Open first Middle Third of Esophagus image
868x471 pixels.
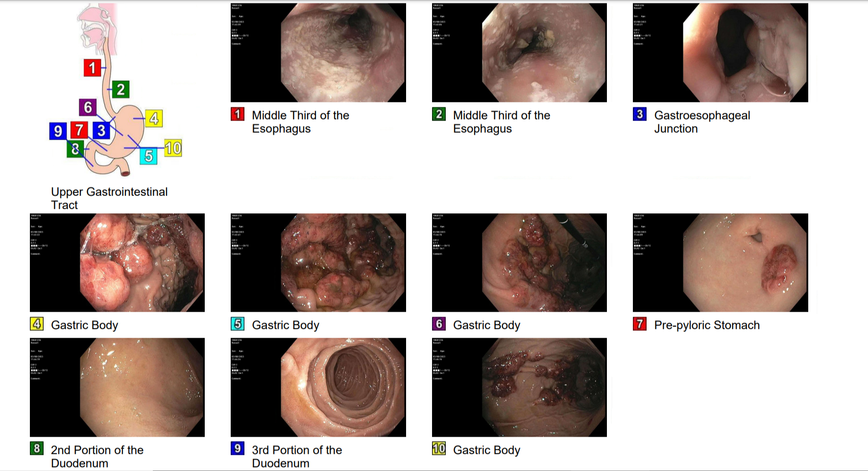pos(318,53)
